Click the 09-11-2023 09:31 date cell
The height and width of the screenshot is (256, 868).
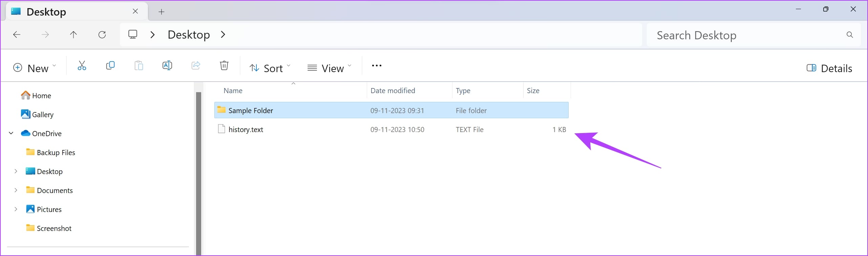coord(397,110)
